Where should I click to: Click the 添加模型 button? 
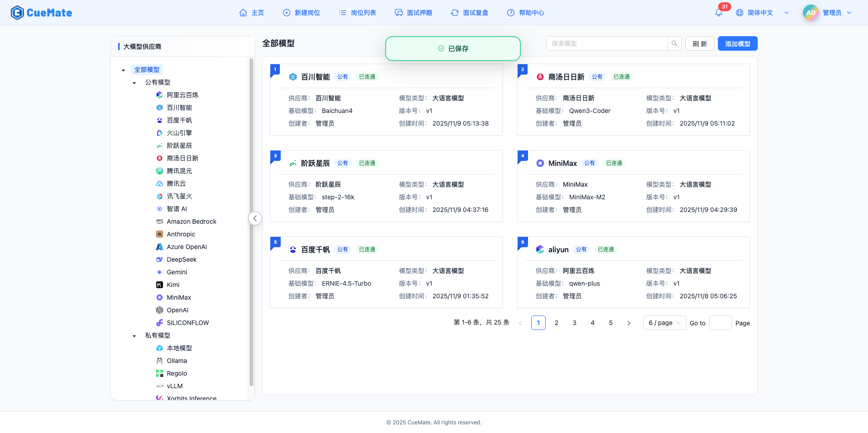click(x=737, y=43)
